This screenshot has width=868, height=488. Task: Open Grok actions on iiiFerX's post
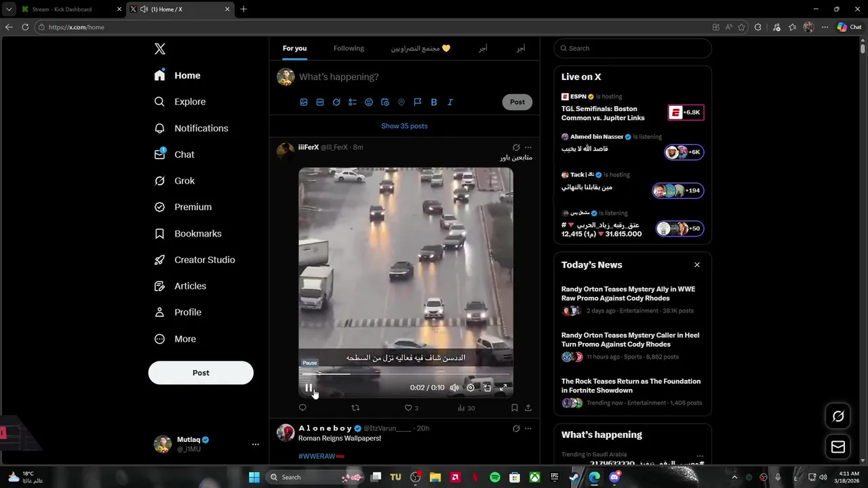(x=516, y=147)
